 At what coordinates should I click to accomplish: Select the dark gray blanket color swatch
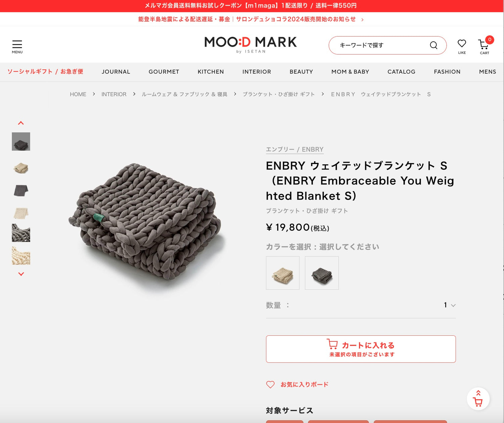click(322, 273)
